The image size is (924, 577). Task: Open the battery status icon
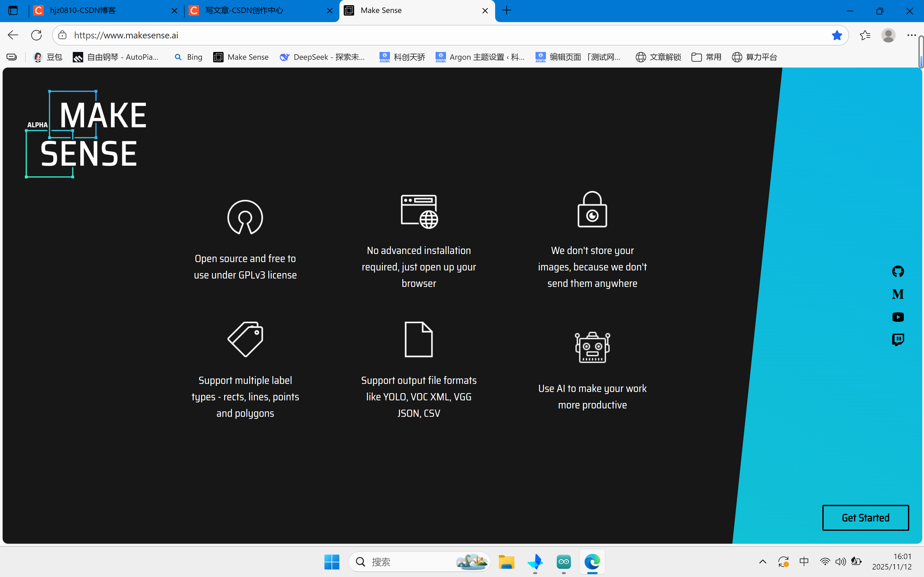pyautogui.click(x=856, y=562)
